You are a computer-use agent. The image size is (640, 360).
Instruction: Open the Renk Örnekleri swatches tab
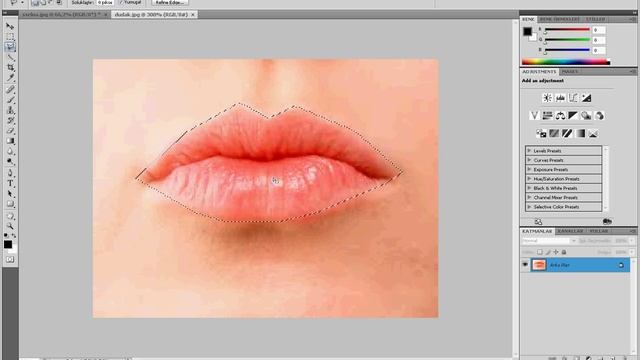point(559,19)
